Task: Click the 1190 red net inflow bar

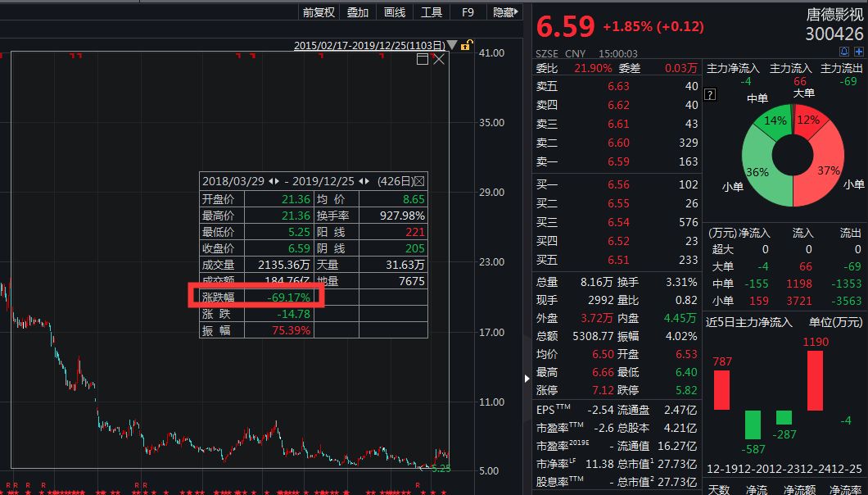Action: tap(816, 379)
